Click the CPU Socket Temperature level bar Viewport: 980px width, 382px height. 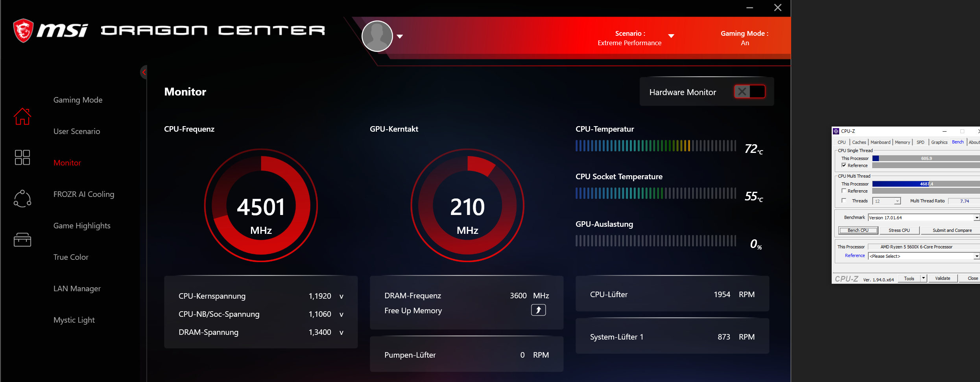click(x=655, y=193)
